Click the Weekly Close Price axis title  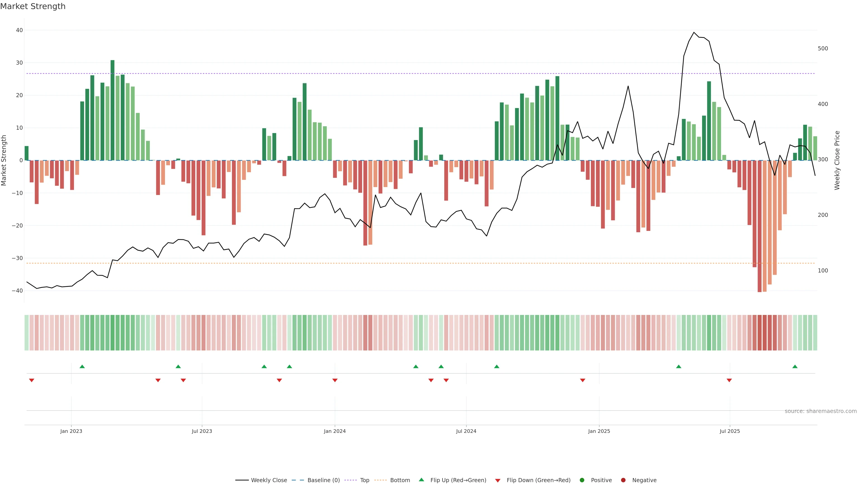(837, 160)
